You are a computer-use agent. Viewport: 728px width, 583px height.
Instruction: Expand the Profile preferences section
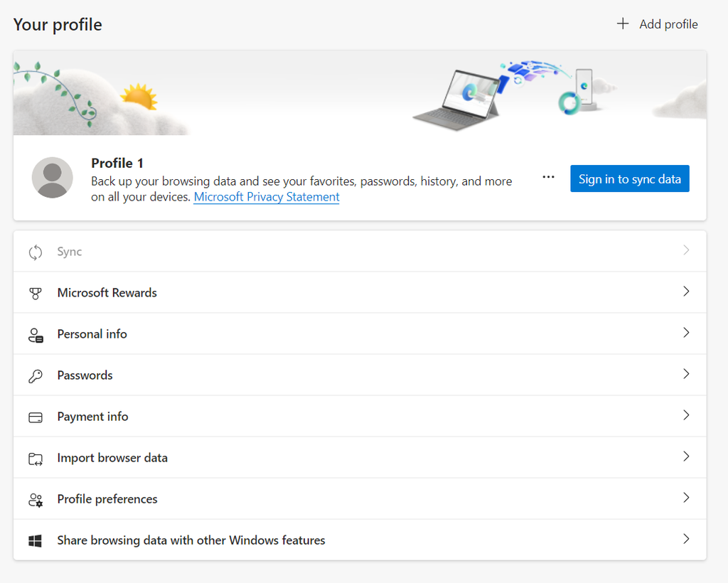click(685, 498)
